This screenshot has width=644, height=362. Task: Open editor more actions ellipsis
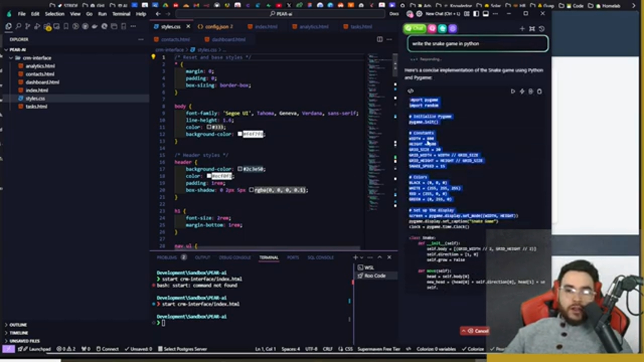pyautogui.click(x=389, y=39)
